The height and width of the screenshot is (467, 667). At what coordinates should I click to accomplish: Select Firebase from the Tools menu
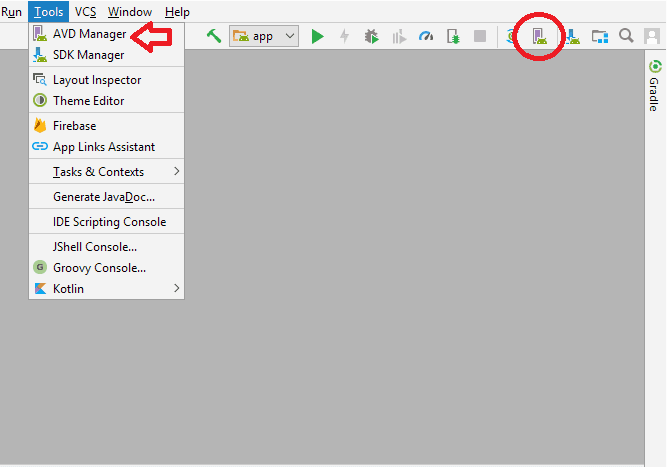(x=106, y=126)
